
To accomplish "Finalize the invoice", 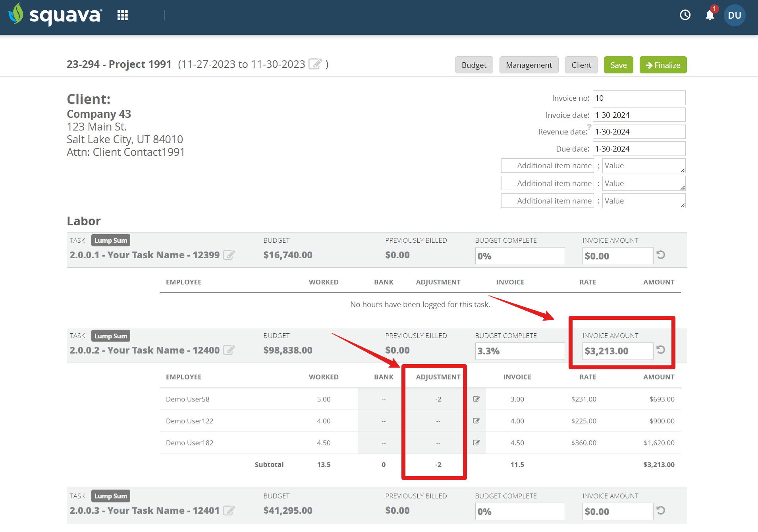I will tap(663, 65).
